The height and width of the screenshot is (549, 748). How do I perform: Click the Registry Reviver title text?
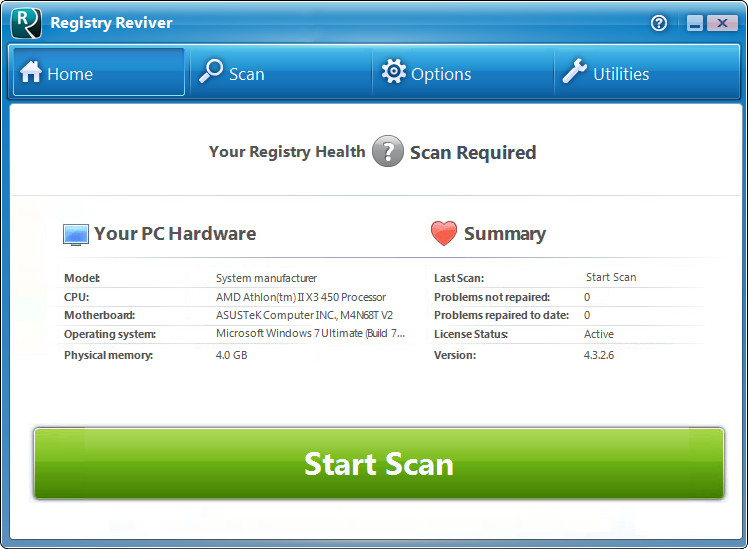(111, 23)
